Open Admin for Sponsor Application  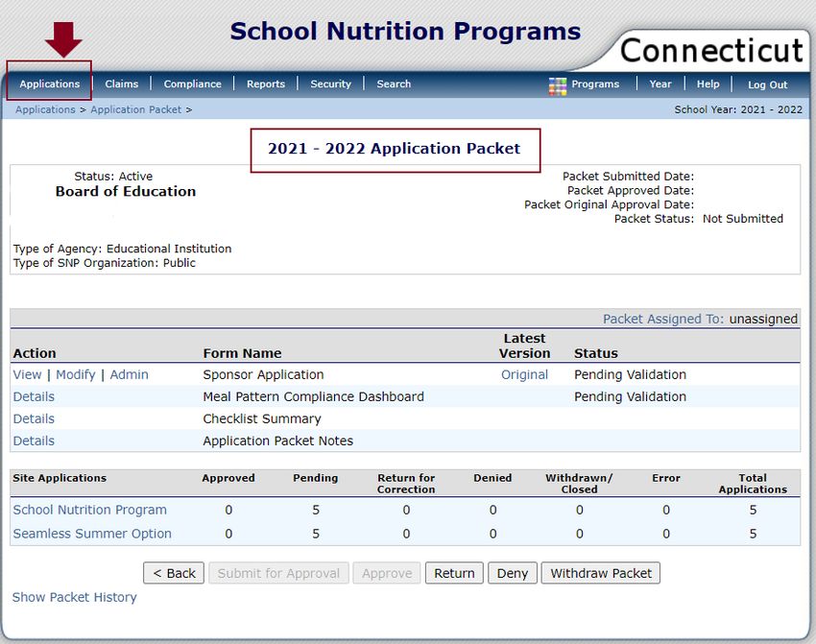[x=129, y=374]
